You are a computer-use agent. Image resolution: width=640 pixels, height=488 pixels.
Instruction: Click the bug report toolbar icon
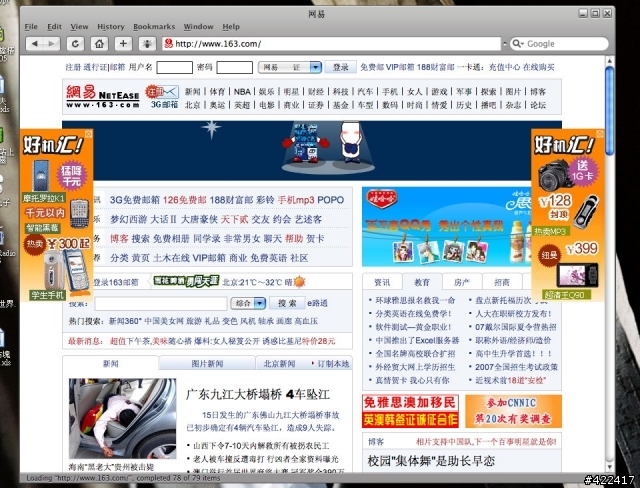(147, 44)
